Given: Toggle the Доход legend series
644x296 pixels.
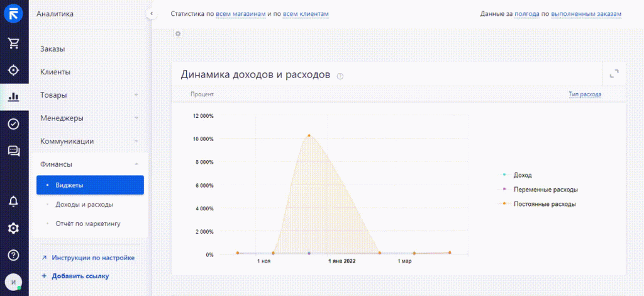Looking at the screenshot, I should coord(523,175).
